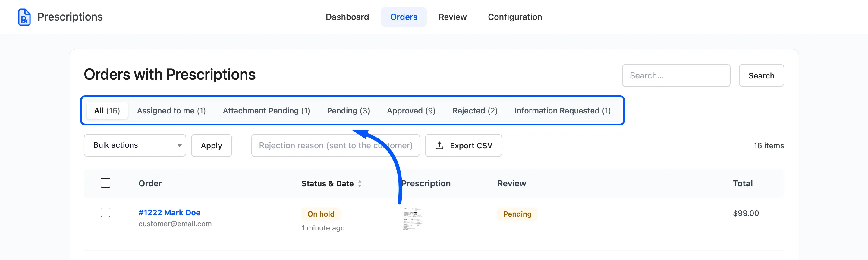
Task: Show Attachment Pending (1) orders
Action: click(266, 111)
